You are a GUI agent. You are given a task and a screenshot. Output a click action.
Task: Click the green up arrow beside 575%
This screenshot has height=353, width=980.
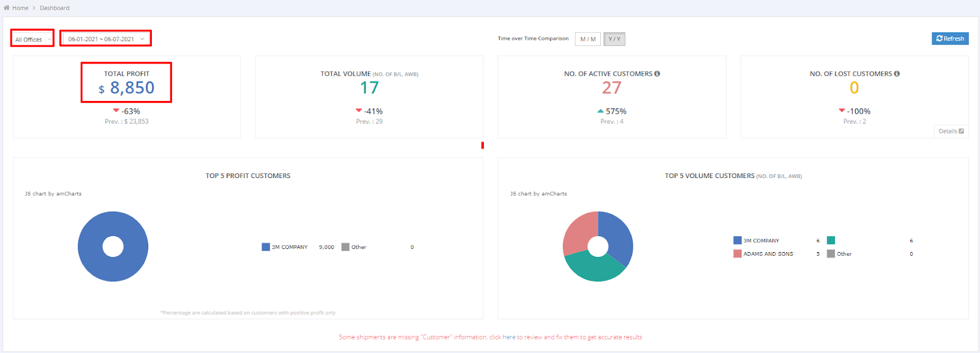tap(600, 111)
